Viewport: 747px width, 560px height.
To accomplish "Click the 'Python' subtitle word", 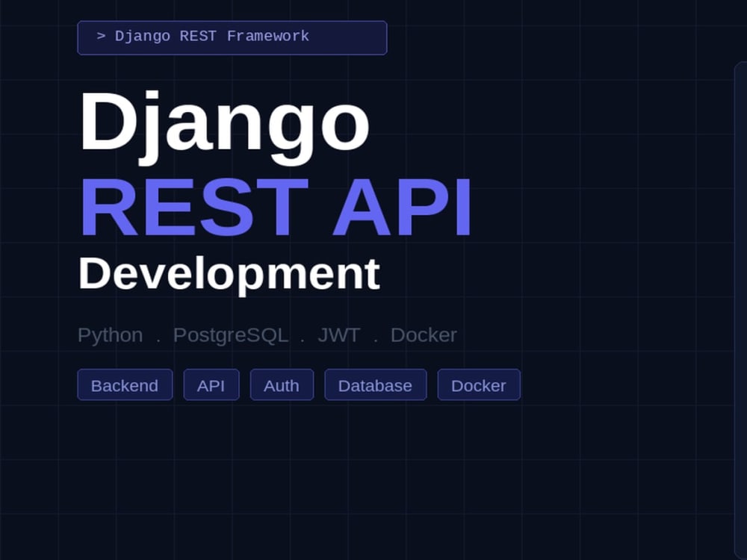I will (x=110, y=335).
